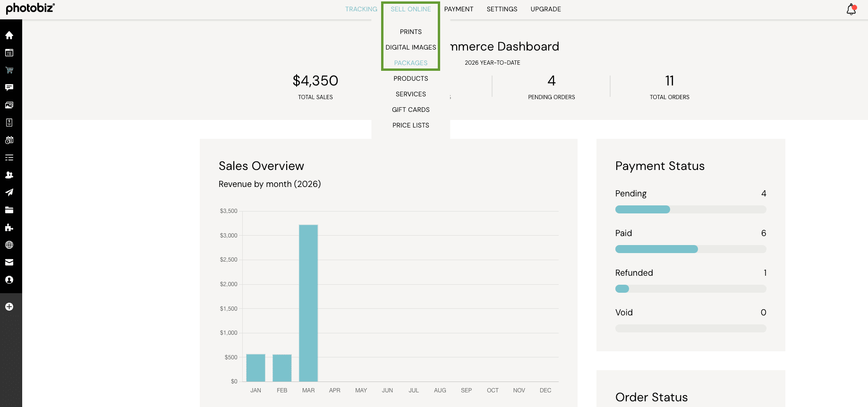Click the $4,350 total sales figure
Image resolution: width=868 pixels, height=407 pixels.
[x=315, y=81]
